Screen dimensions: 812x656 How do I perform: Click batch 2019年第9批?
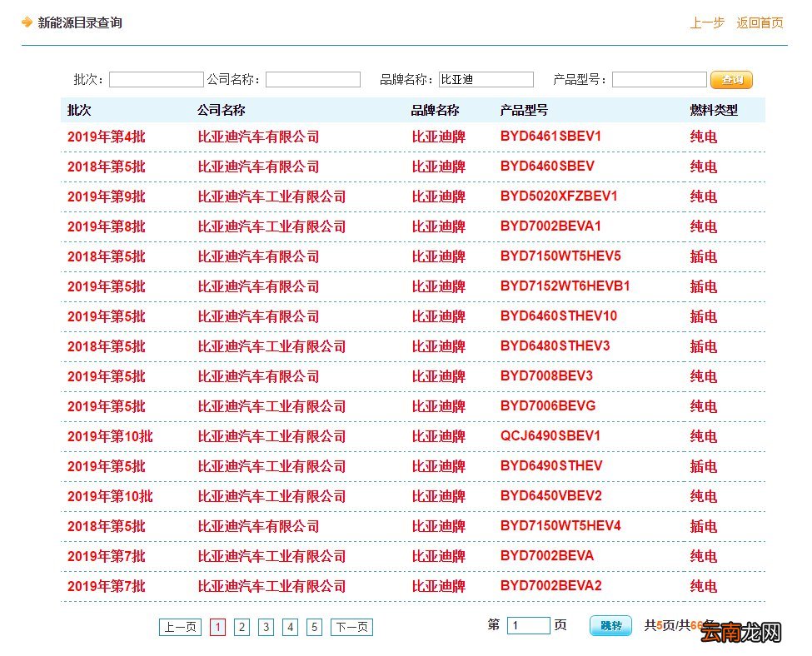[106, 196]
